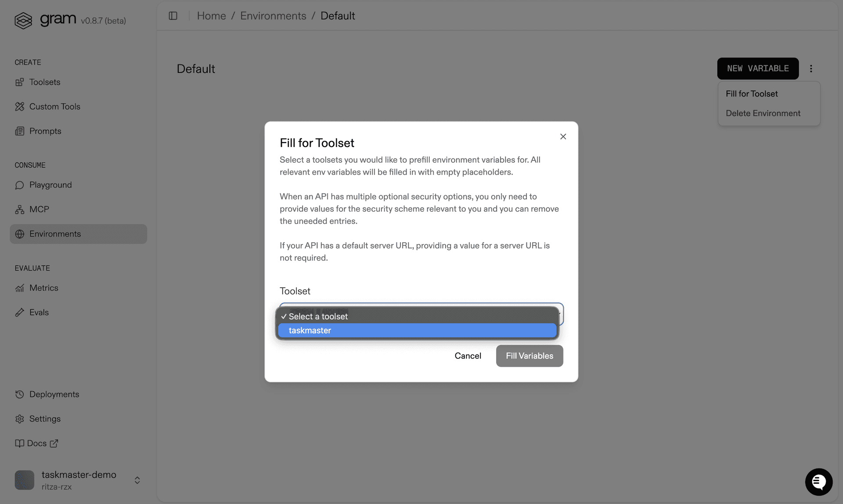Close the dialog with the X
The width and height of the screenshot is (843, 504).
563,136
